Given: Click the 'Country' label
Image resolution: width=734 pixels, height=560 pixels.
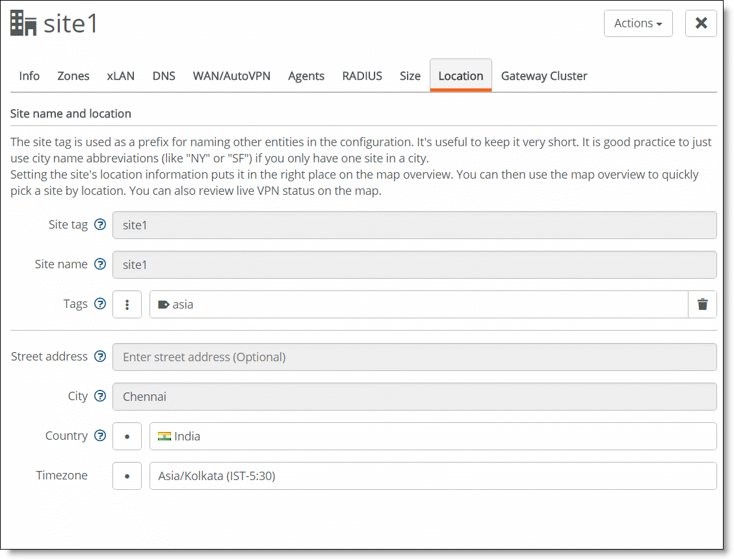Looking at the screenshot, I should pos(66,435).
